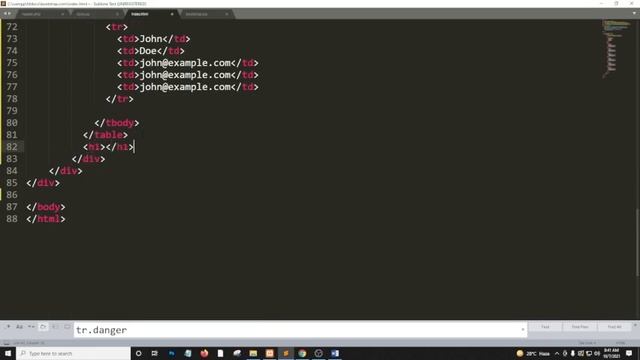Viewport: 640px width, 360px height.
Task: Click the previous tab arrow
Action: pyautogui.click(x=5, y=14)
